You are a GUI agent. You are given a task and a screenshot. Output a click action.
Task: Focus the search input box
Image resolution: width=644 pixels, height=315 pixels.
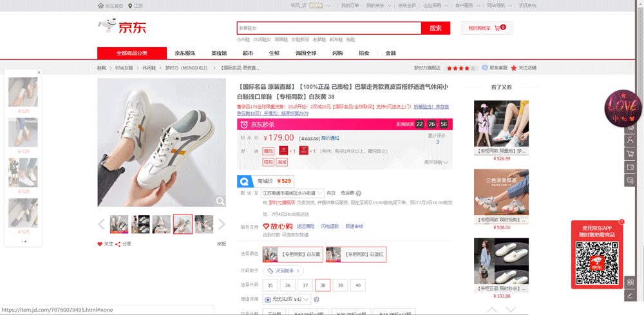point(329,28)
